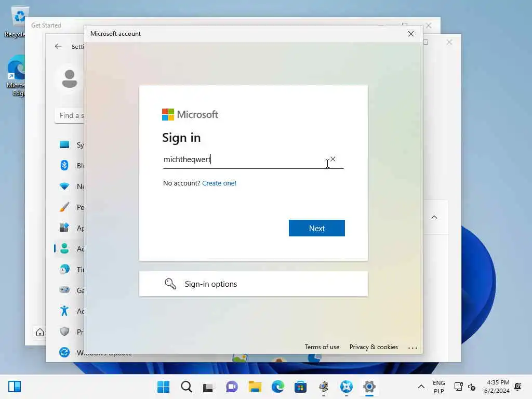Click the Home icon in Get Started window

[39, 332]
